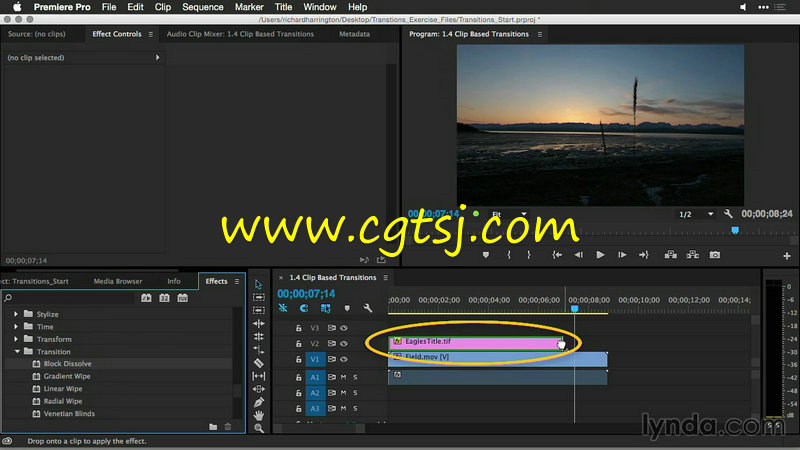This screenshot has width=800, height=450.
Task: Open the Program monitor button editor plus
Action: [786, 256]
